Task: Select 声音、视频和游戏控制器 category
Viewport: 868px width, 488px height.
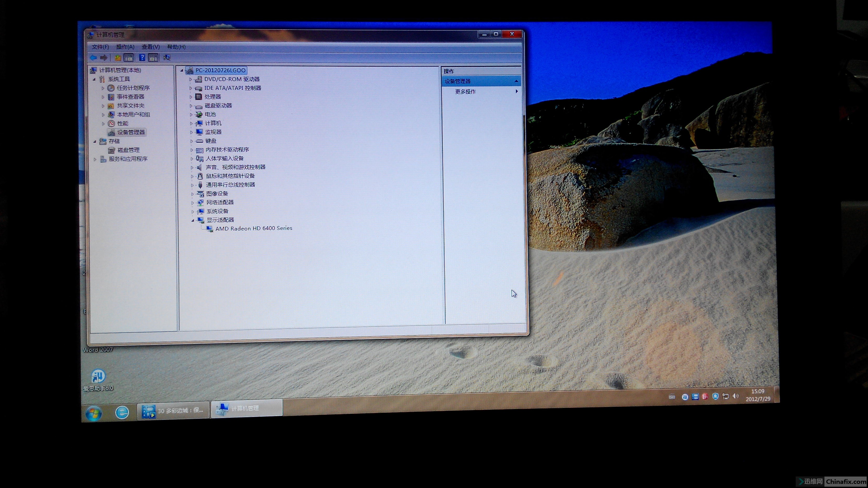Action: tap(236, 167)
